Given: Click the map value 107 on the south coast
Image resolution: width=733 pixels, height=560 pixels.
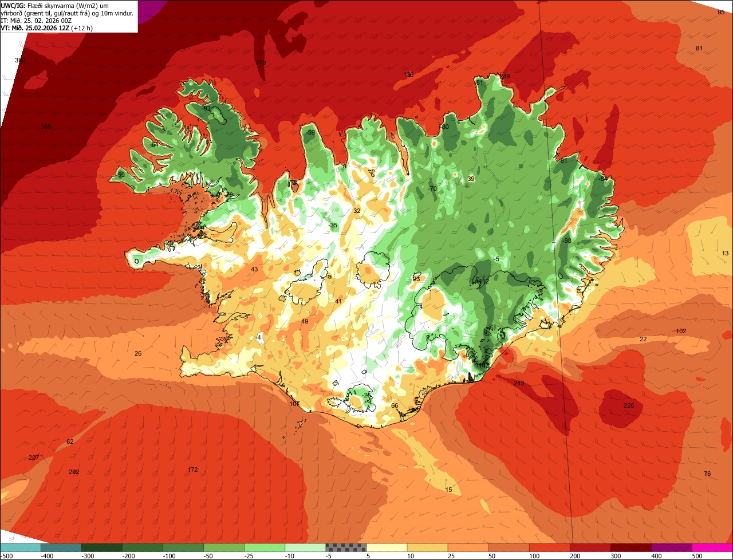Looking at the screenshot, I should pos(294,404).
